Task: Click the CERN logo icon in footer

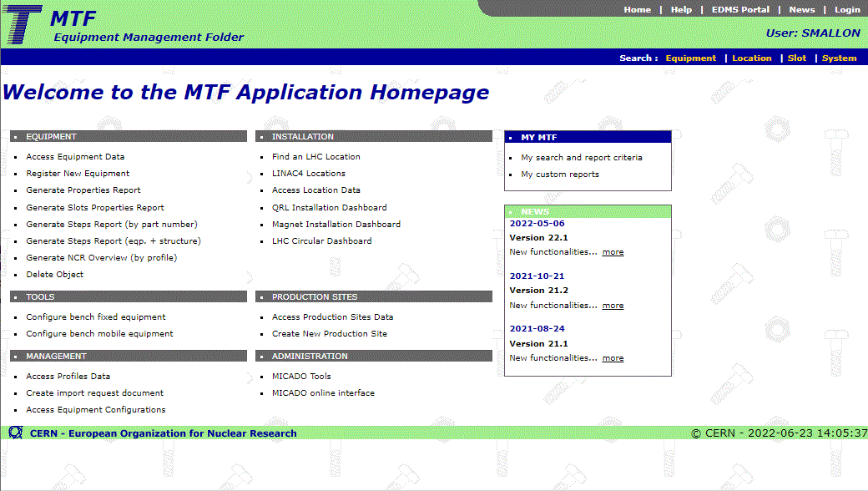Action: click(16, 433)
